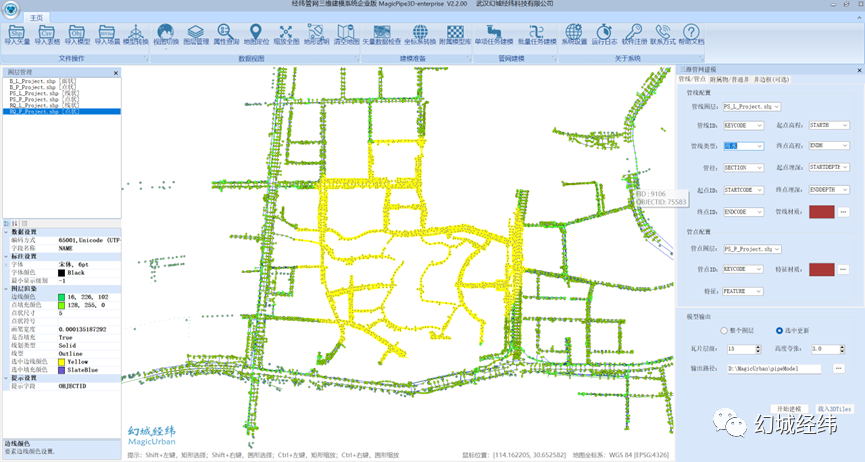Click the 导入模型 Obj import icon
865x462 pixels.
coord(77,34)
